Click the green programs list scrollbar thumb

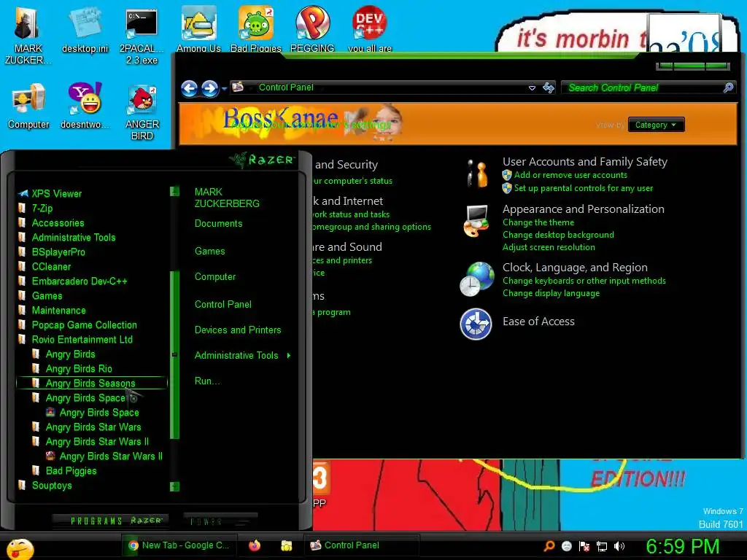click(174, 355)
